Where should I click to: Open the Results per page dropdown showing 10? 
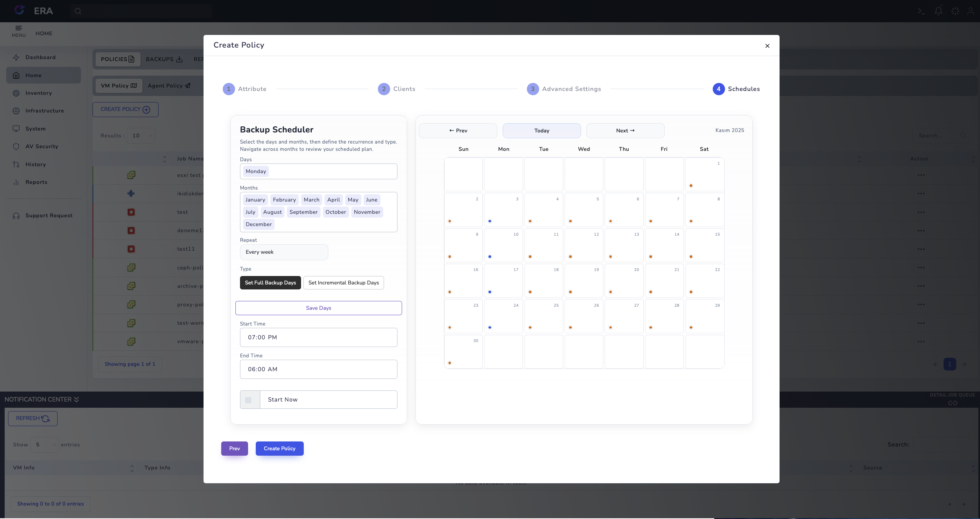click(x=141, y=136)
